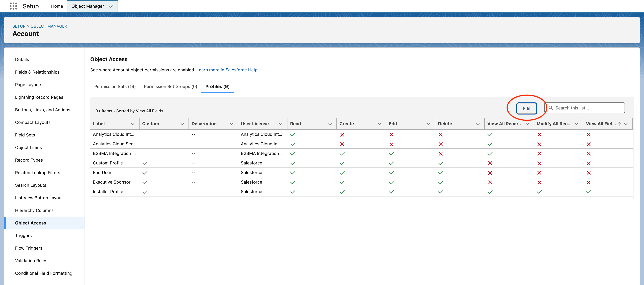
Task: Click Custom checkmark for Custom Profile row
Action: (145, 163)
